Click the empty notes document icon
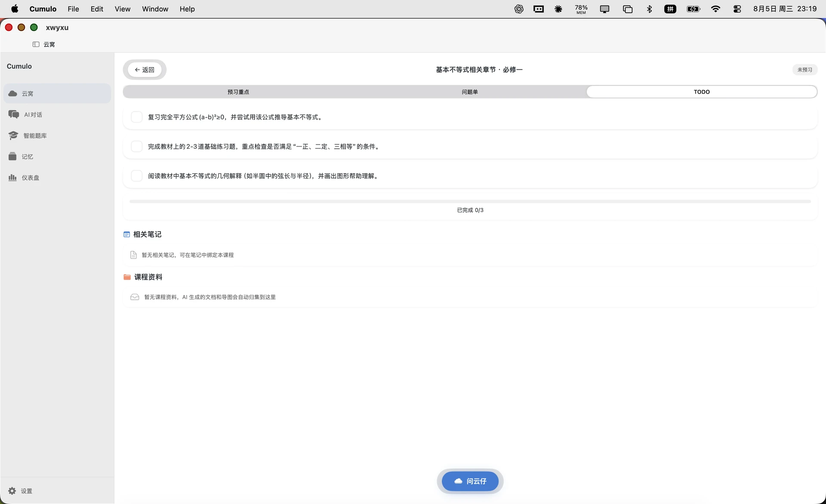826x504 pixels. click(133, 255)
